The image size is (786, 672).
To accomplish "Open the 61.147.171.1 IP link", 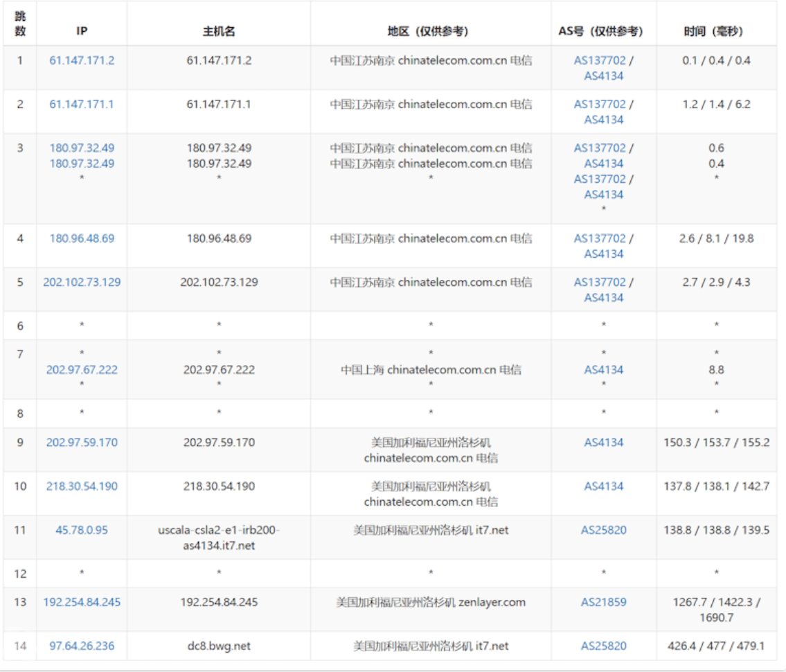I will 82,104.
